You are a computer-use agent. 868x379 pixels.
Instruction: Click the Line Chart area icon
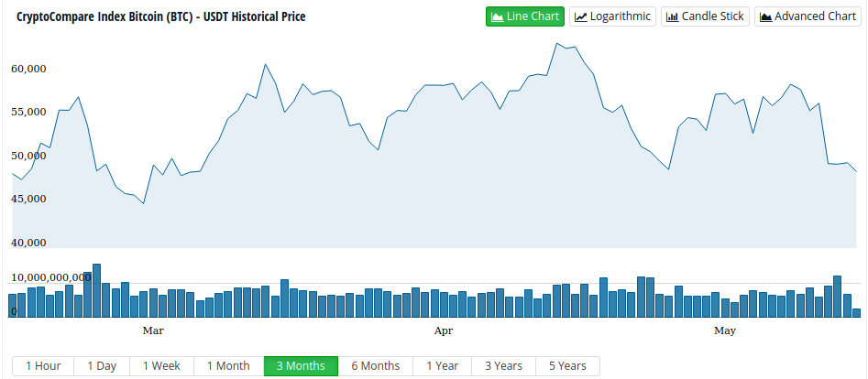pos(497,16)
